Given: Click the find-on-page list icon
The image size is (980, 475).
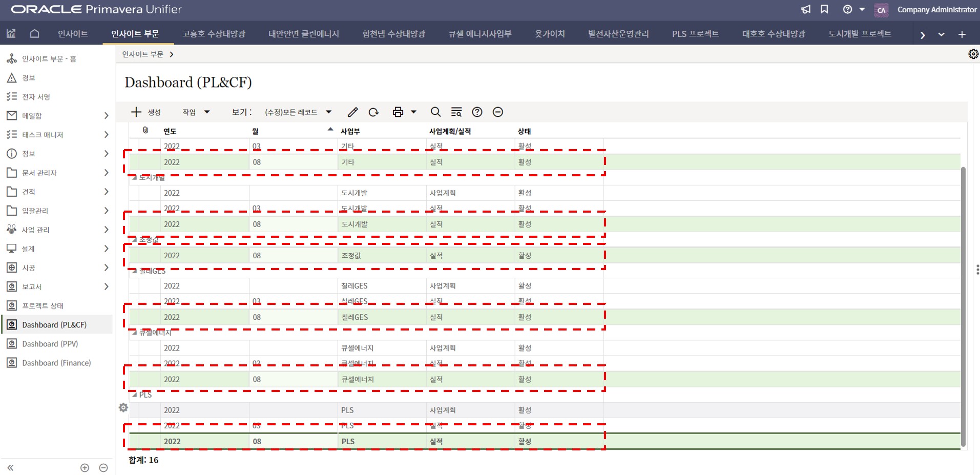Looking at the screenshot, I should (456, 112).
